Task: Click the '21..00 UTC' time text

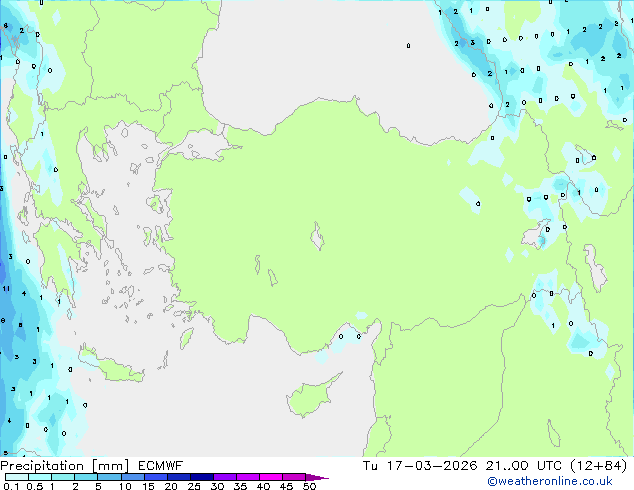Action: [524, 466]
